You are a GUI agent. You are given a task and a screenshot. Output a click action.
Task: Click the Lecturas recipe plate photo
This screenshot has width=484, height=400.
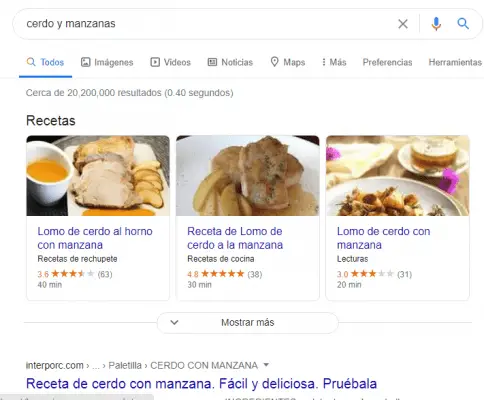click(398, 176)
